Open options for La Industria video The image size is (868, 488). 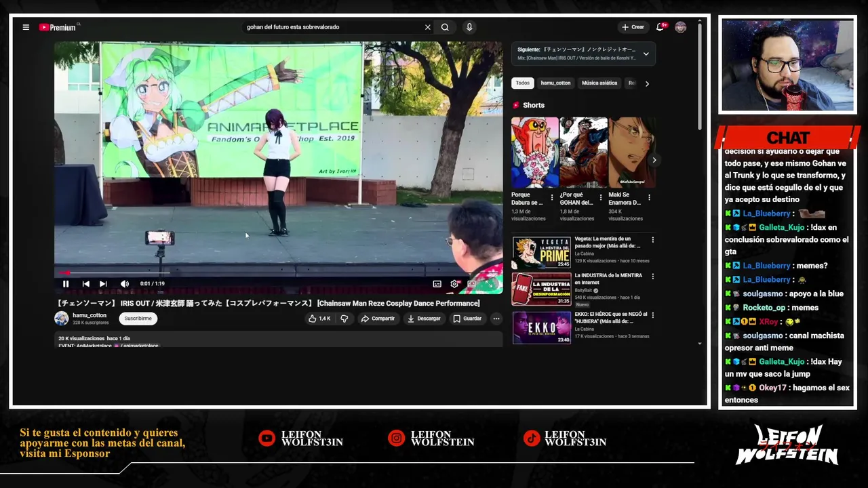(652, 277)
